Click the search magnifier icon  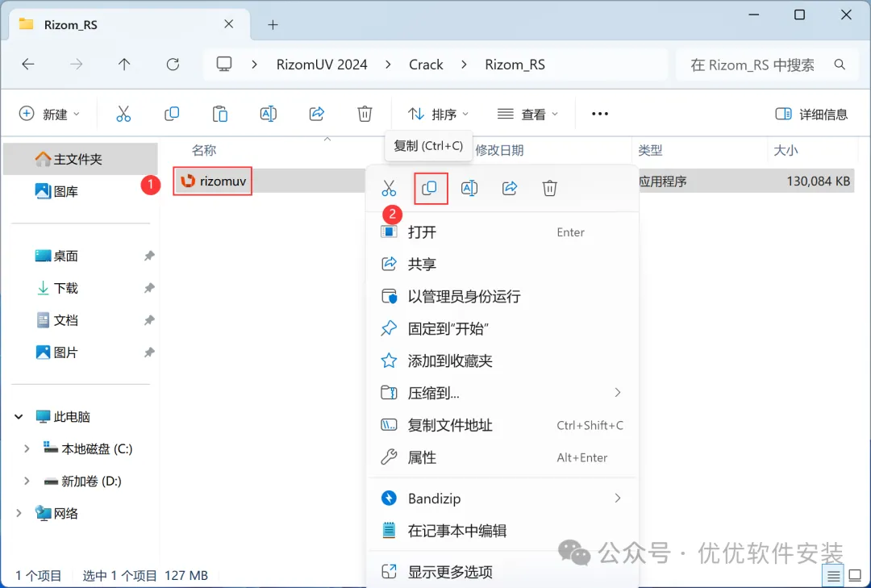click(x=840, y=65)
